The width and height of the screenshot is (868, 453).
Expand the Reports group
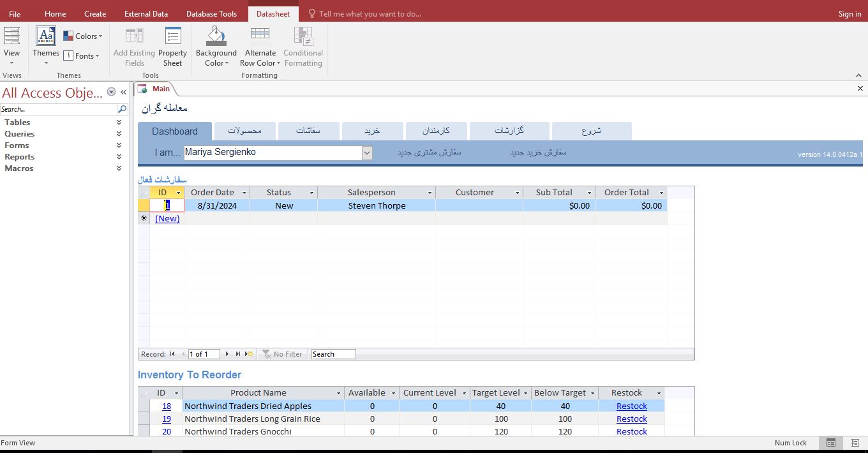[119, 157]
